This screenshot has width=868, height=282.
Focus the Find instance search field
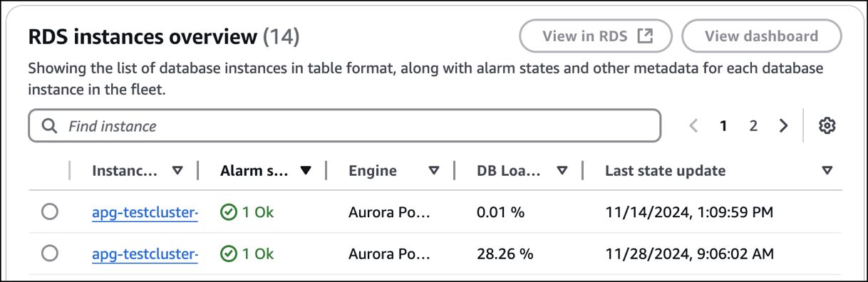(345, 126)
